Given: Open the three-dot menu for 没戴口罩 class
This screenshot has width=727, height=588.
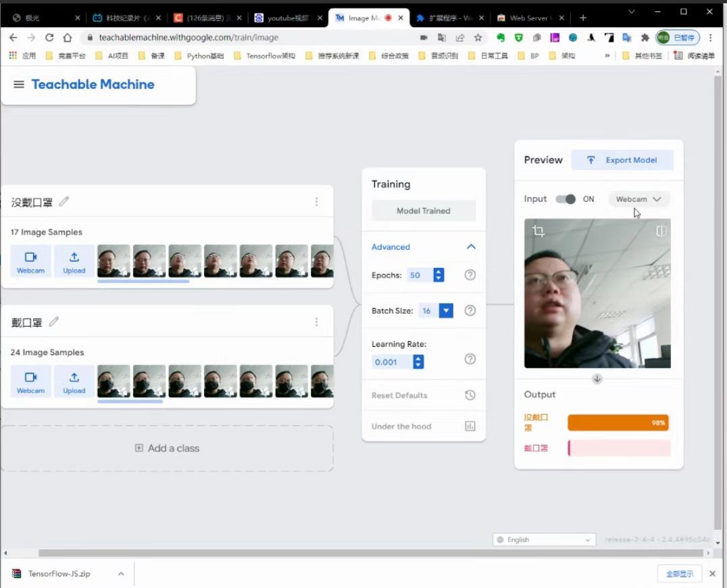Looking at the screenshot, I should click(x=316, y=202).
